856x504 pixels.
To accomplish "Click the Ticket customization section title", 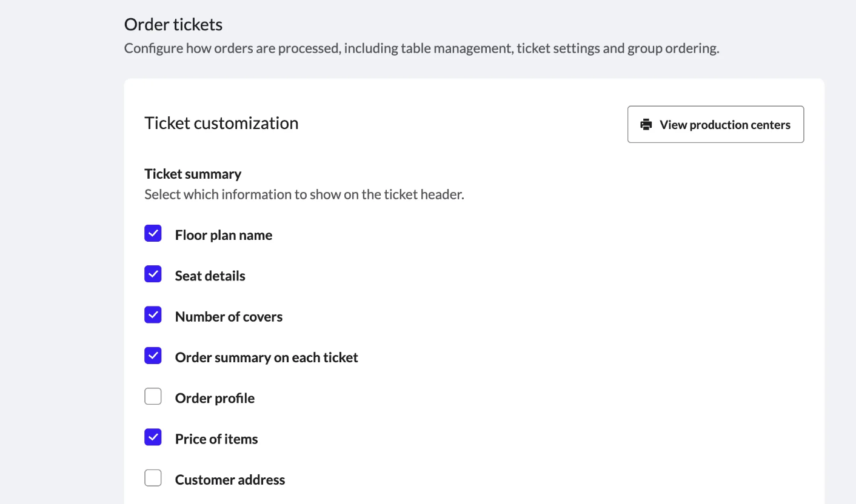I will [221, 123].
